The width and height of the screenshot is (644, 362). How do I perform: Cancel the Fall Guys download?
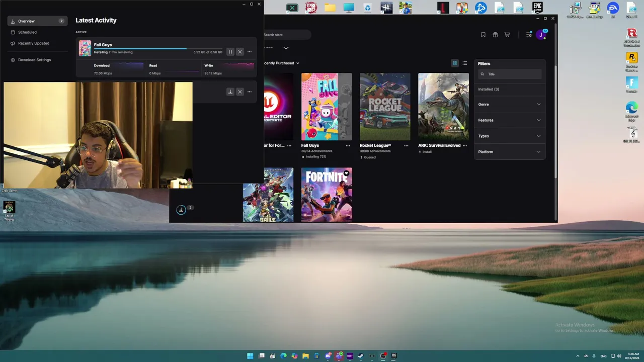coord(240,52)
